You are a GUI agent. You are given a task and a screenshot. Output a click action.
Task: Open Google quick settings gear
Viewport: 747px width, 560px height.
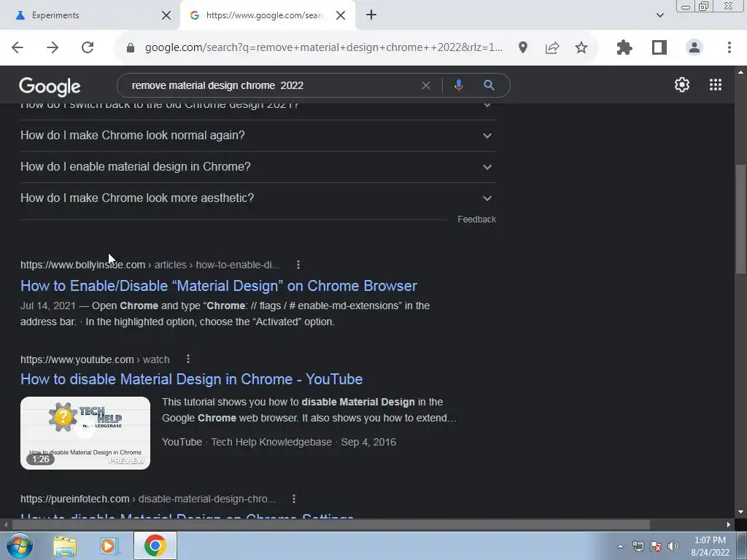(x=682, y=85)
